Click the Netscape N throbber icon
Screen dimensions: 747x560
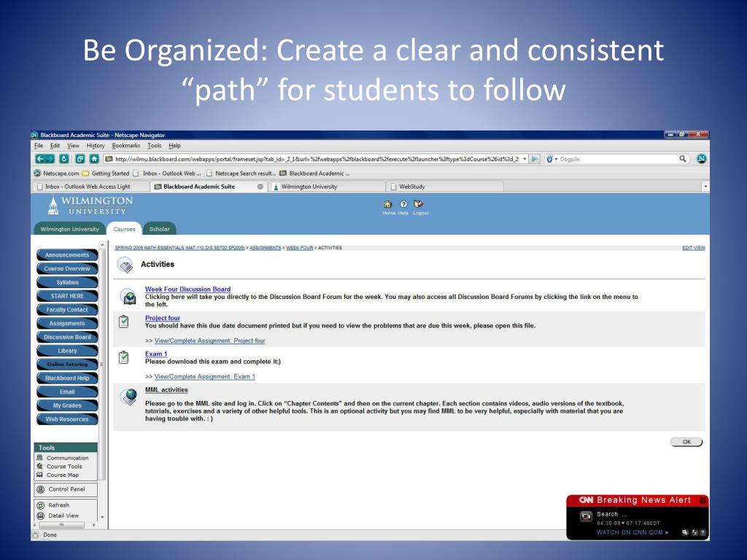701,158
